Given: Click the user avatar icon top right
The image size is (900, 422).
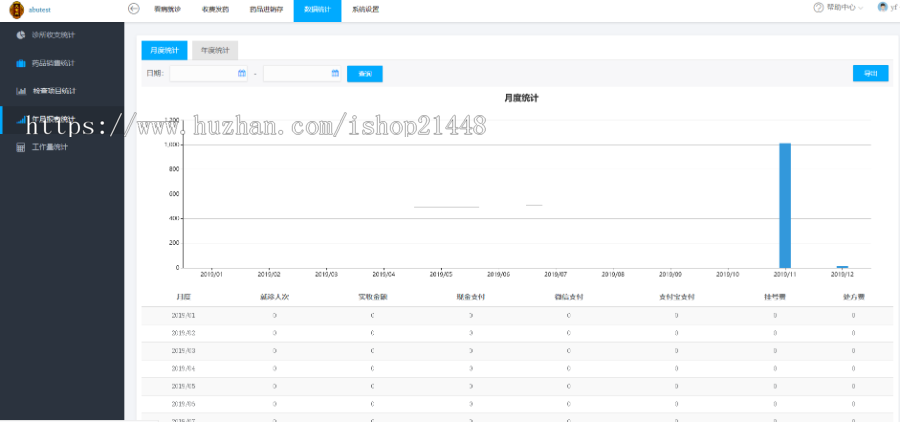Looking at the screenshot, I should (883, 7).
